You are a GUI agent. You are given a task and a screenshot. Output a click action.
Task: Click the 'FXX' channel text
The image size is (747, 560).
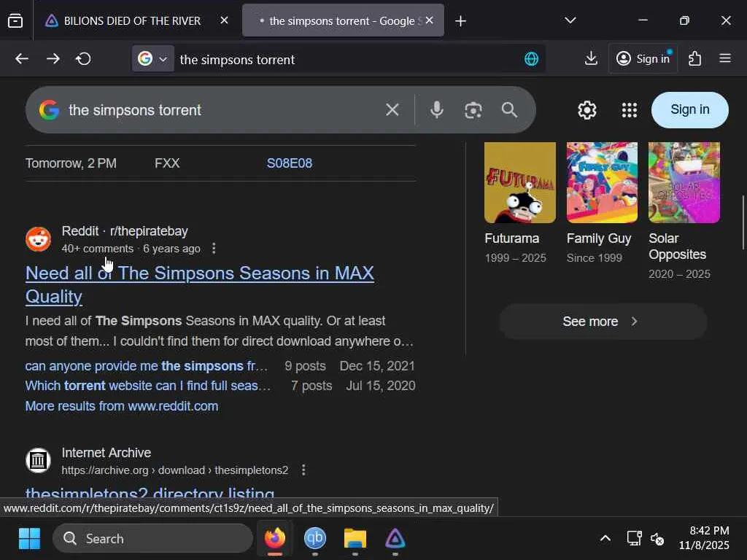pyautogui.click(x=167, y=163)
